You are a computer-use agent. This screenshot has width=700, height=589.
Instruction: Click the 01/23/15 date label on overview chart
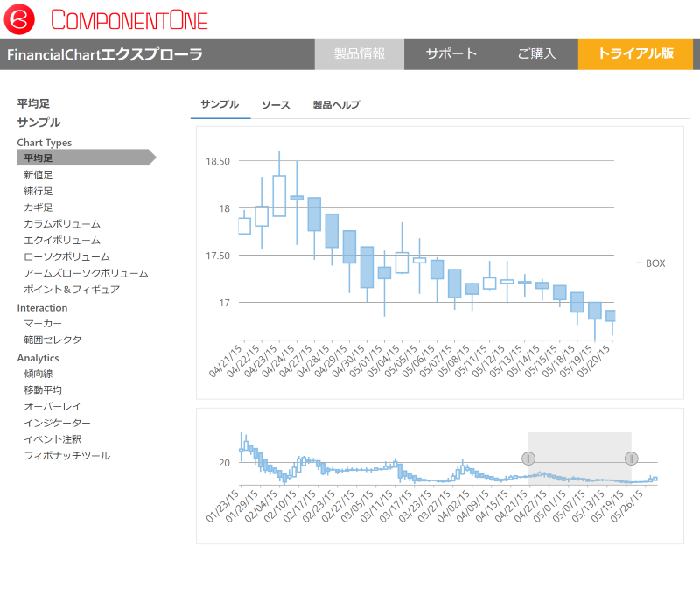tap(223, 507)
